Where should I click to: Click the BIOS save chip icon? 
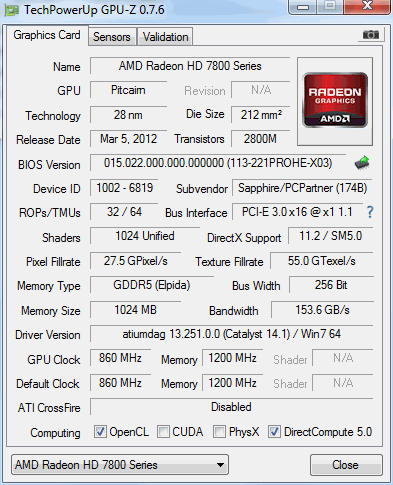click(x=362, y=163)
